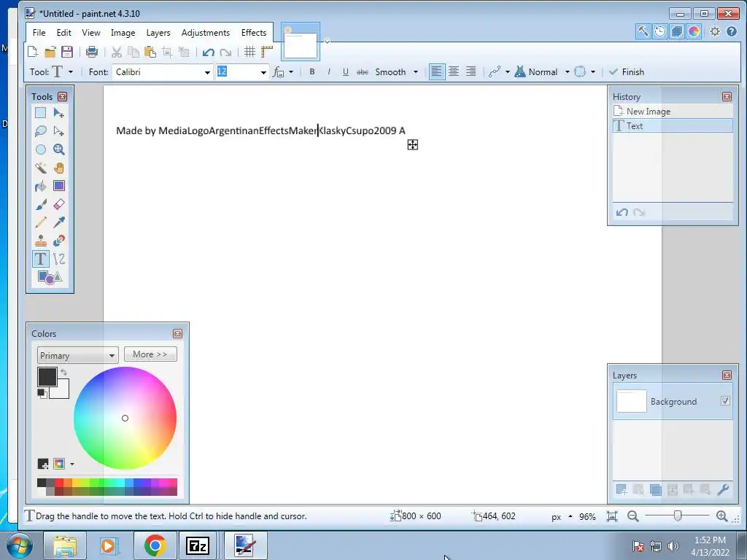Click the primary color swatch
This screenshot has height=560, width=747.
coord(47,377)
